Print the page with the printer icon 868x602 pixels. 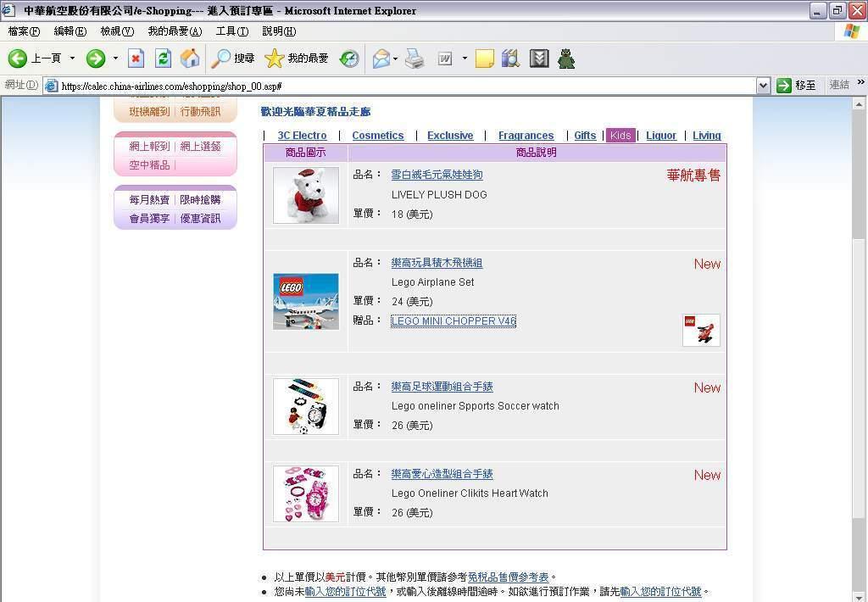(415, 59)
